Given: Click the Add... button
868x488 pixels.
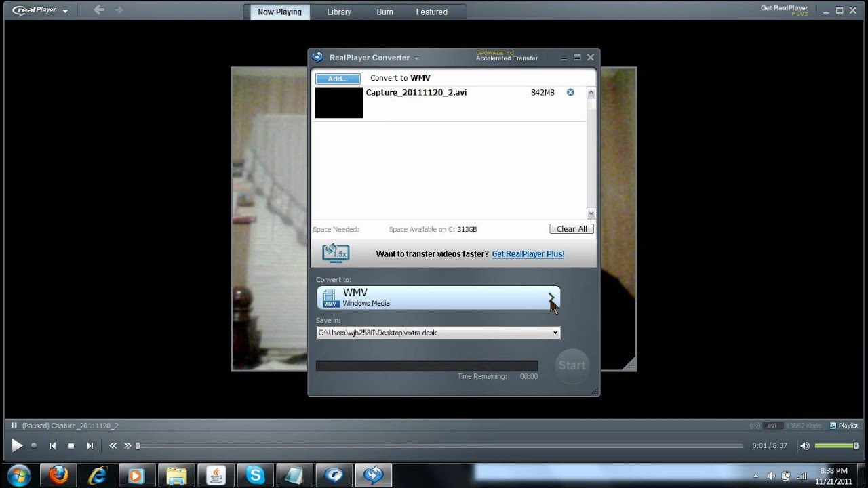Looking at the screenshot, I should tap(338, 79).
